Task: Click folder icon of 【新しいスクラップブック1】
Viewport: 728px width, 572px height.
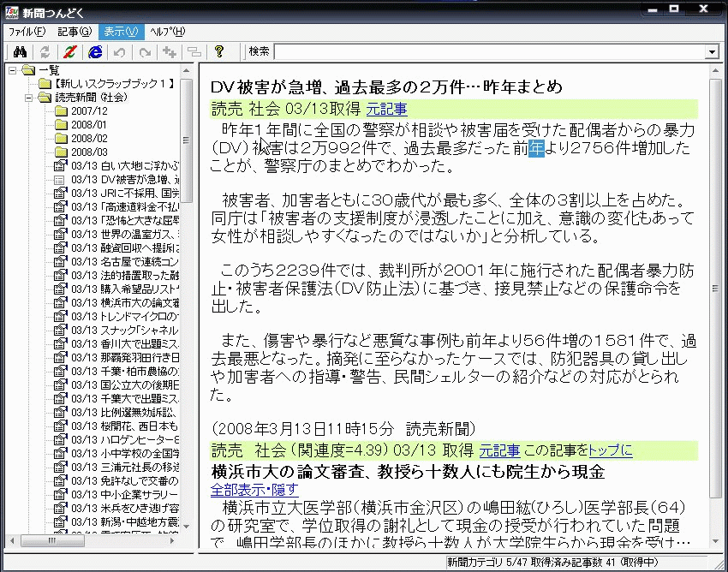Action: click(45, 84)
